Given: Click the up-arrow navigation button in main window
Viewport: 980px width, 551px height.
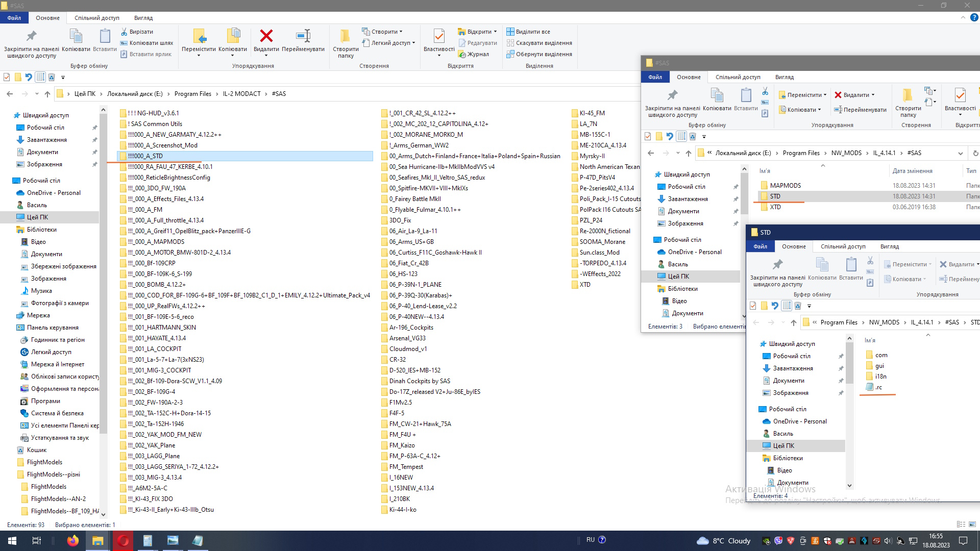Looking at the screenshot, I should (47, 94).
